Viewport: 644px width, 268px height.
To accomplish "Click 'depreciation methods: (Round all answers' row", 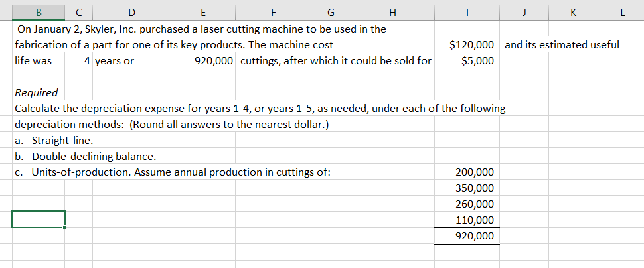I will point(172,125).
